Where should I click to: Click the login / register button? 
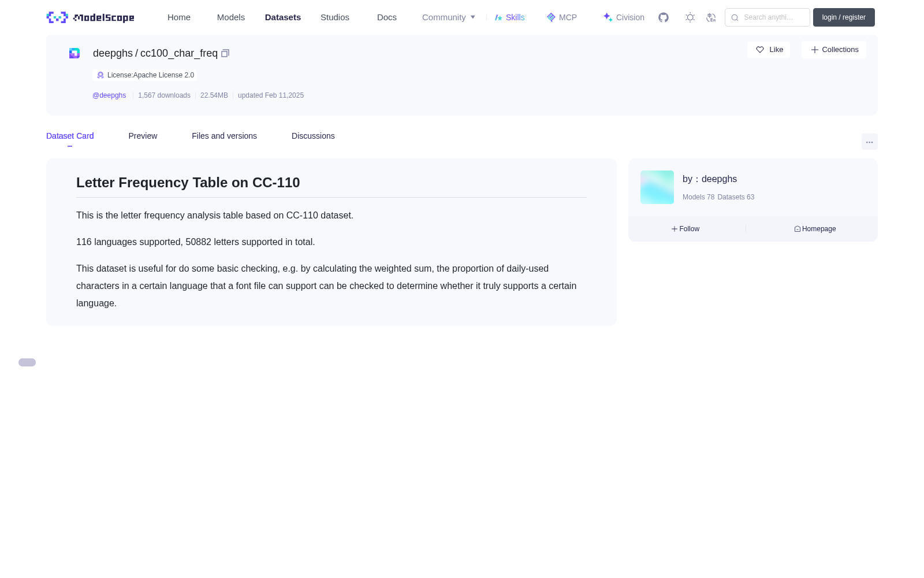[x=844, y=17]
